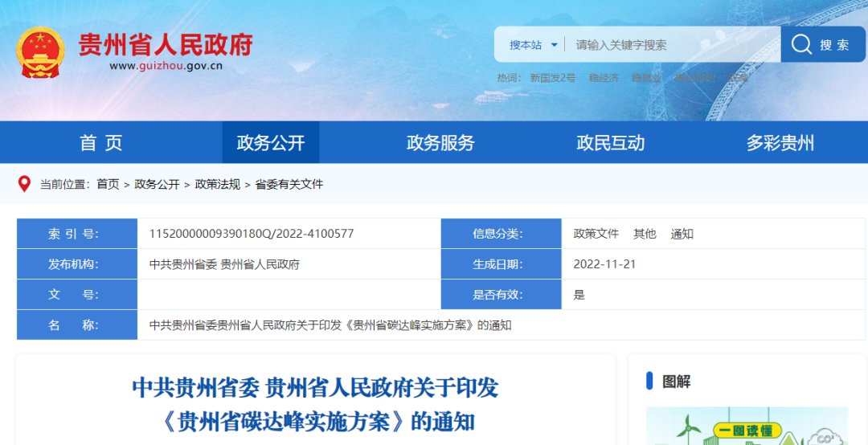Click hot word 稳就业
The image size is (868, 445).
point(646,78)
